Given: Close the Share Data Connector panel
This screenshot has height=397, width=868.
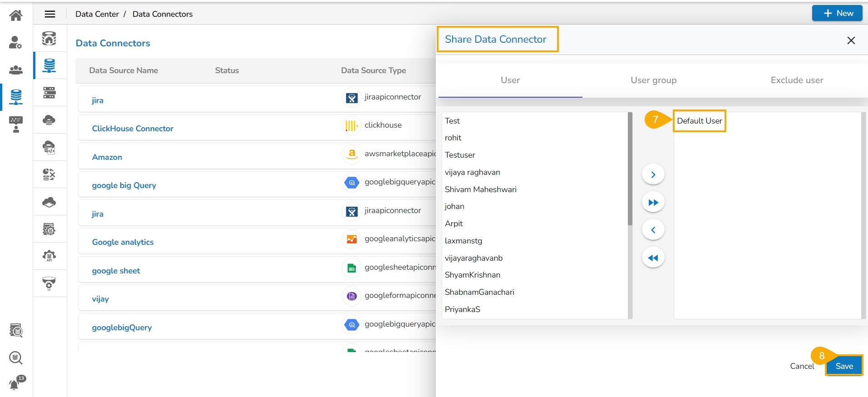Looking at the screenshot, I should pyautogui.click(x=851, y=40).
